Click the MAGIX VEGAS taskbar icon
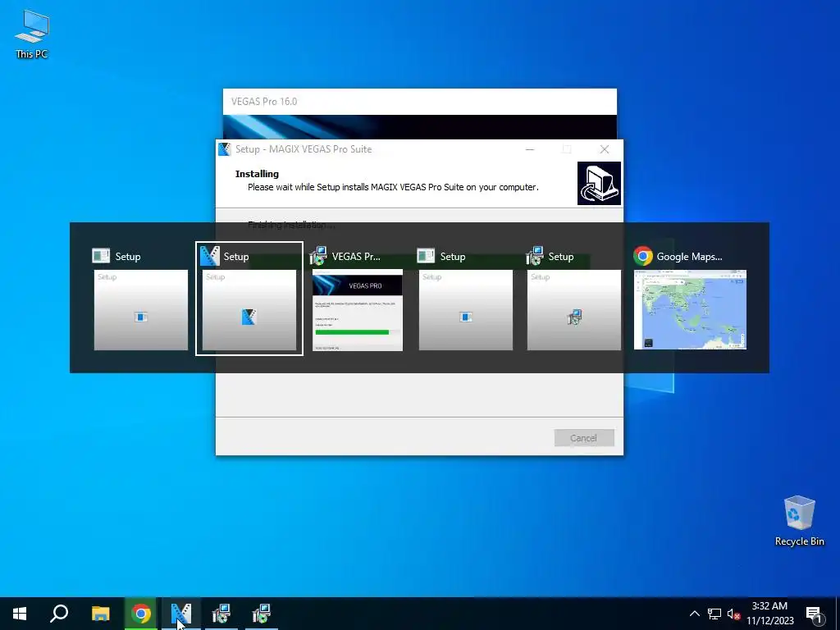Screen dimensions: 840x630 tap(181, 614)
